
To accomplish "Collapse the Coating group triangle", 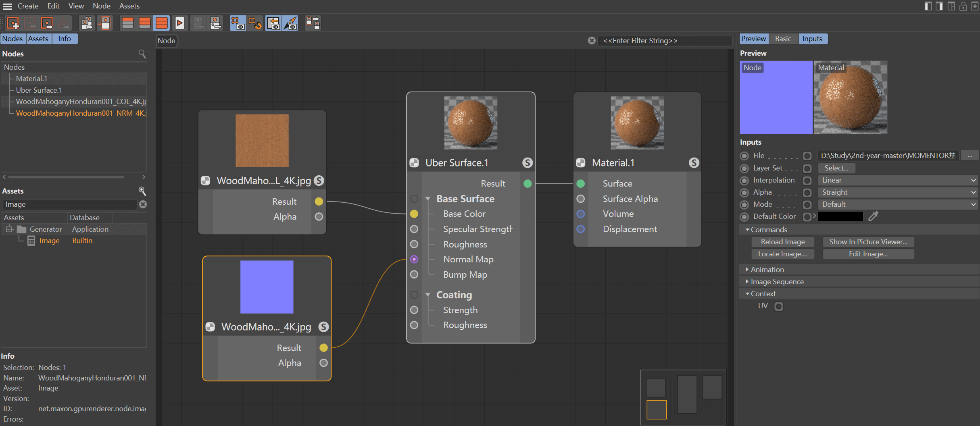I will 428,295.
